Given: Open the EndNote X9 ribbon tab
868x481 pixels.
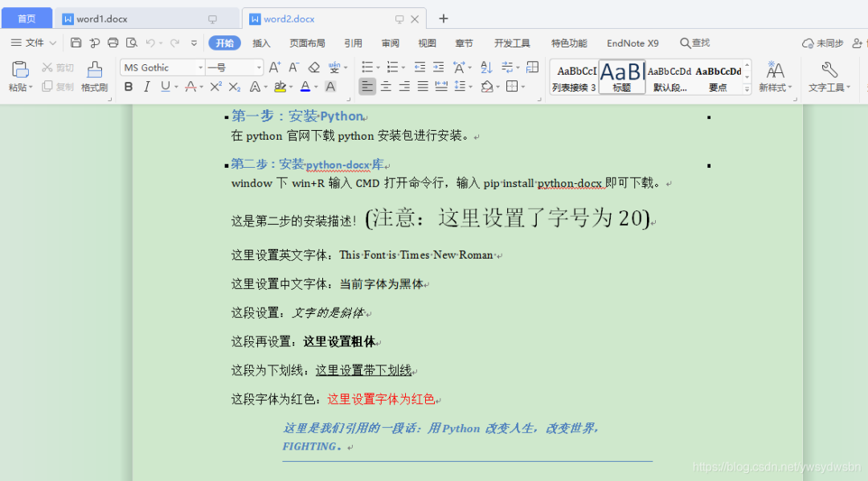Looking at the screenshot, I should [x=633, y=43].
